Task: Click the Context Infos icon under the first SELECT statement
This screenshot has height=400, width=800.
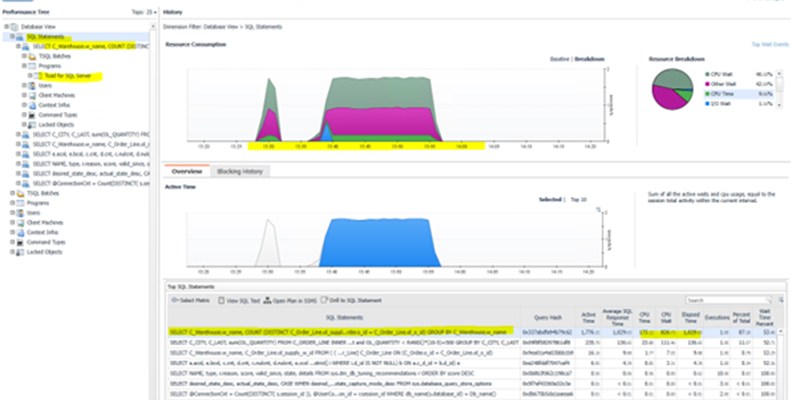Action: 32,105
